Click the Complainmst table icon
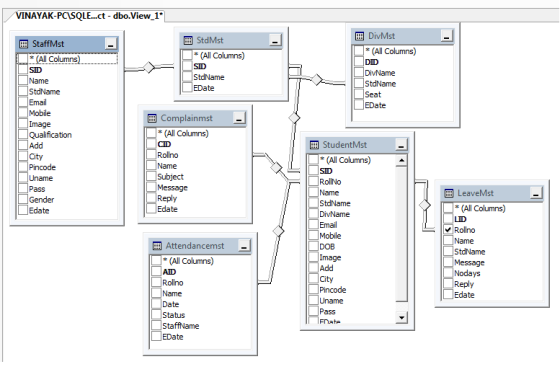 152,118
